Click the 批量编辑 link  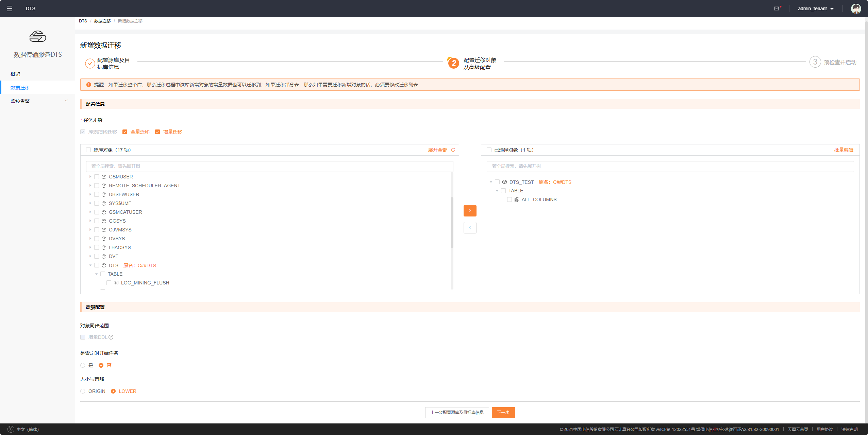(844, 150)
